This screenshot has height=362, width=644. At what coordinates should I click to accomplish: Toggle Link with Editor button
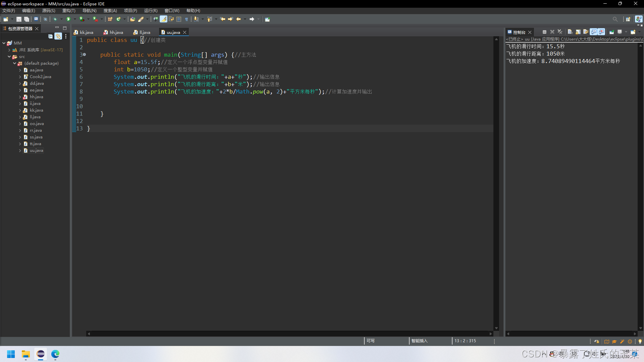pos(58,36)
